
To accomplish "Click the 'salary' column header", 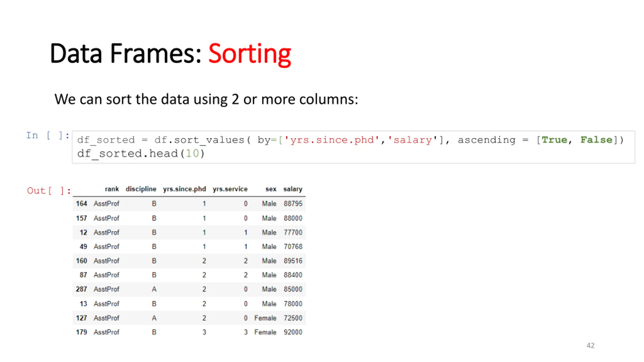I will (x=293, y=189).
